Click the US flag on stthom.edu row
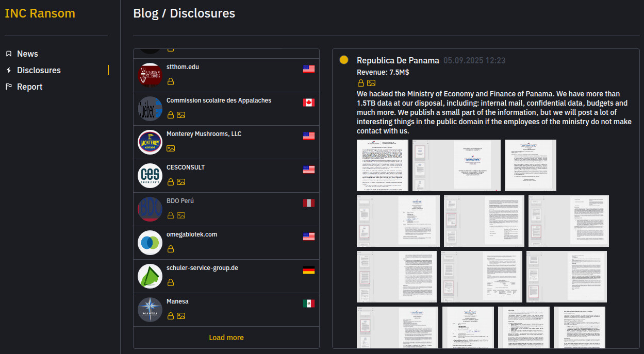 pyautogui.click(x=309, y=69)
